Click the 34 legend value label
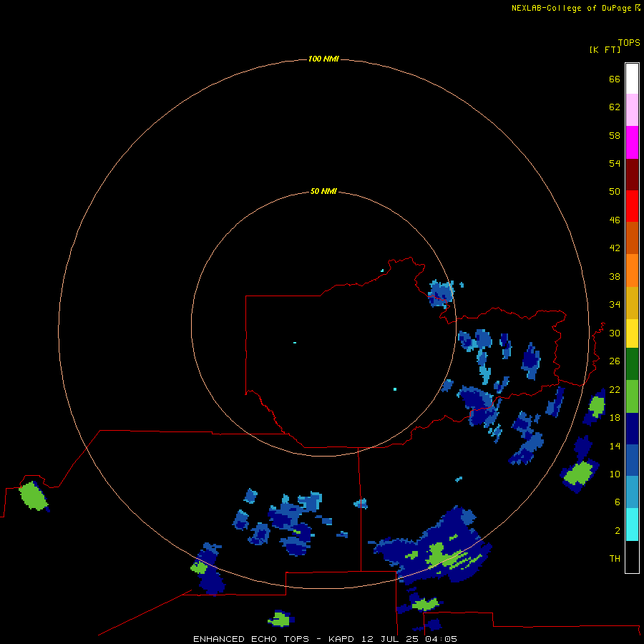Image resolution: width=644 pixels, height=644 pixels. [x=615, y=305]
